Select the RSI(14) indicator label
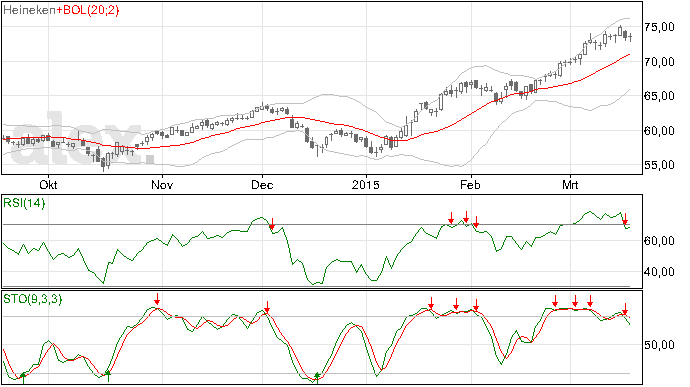 pyautogui.click(x=24, y=203)
